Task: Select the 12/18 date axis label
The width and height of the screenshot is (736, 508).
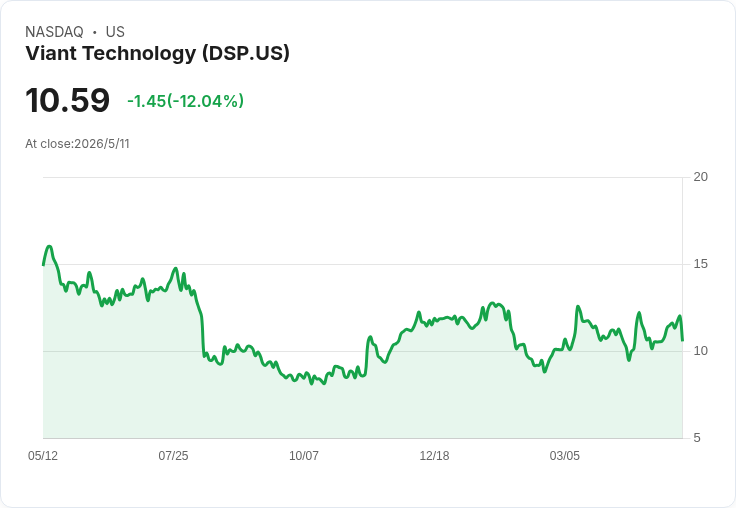Action: (434, 456)
